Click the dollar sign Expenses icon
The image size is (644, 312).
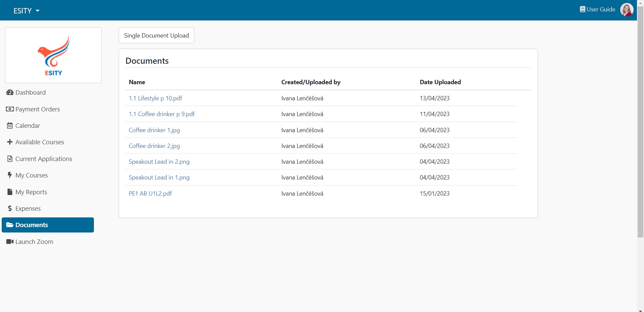(10, 208)
